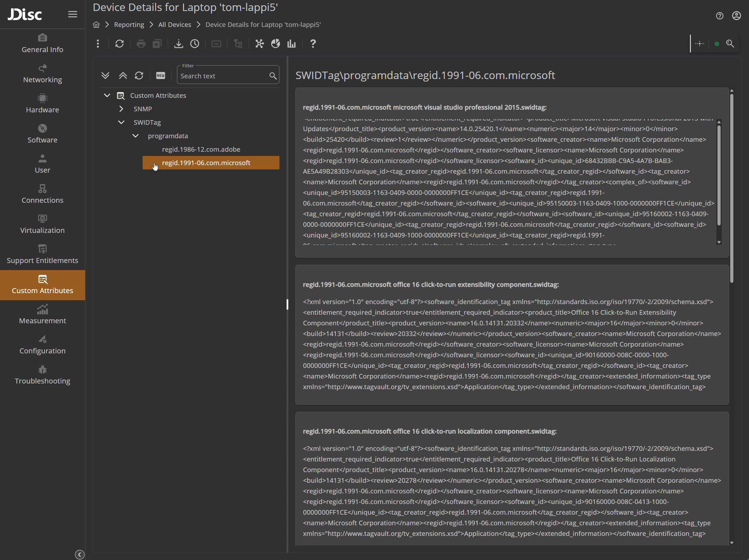Navigate to All Devices via the breadcrumb
The image size is (749, 560).
[x=174, y=24]
